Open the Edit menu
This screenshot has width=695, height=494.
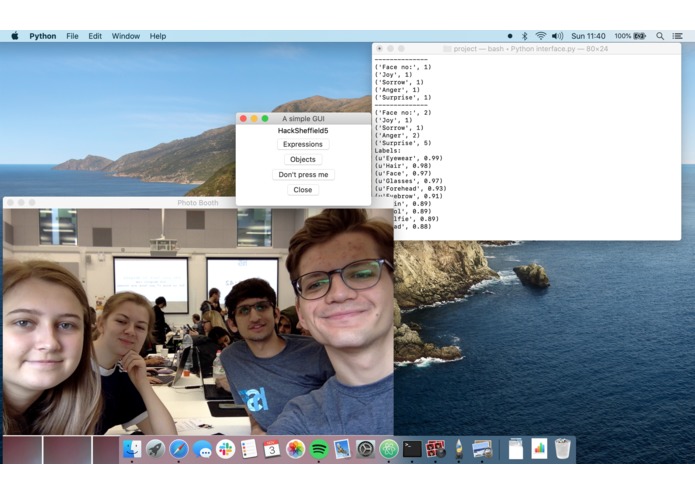[95, 36]
